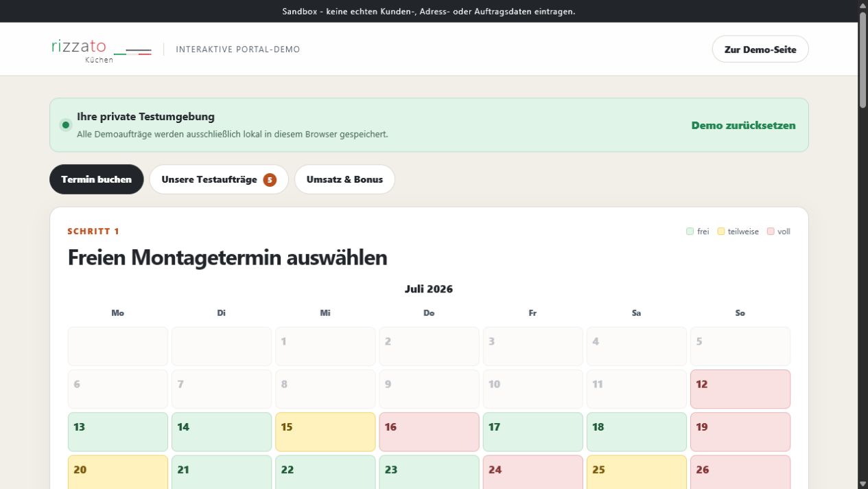Screen dimensions: 868x489
Task: Select free day 22
Action: click(325, 472)
